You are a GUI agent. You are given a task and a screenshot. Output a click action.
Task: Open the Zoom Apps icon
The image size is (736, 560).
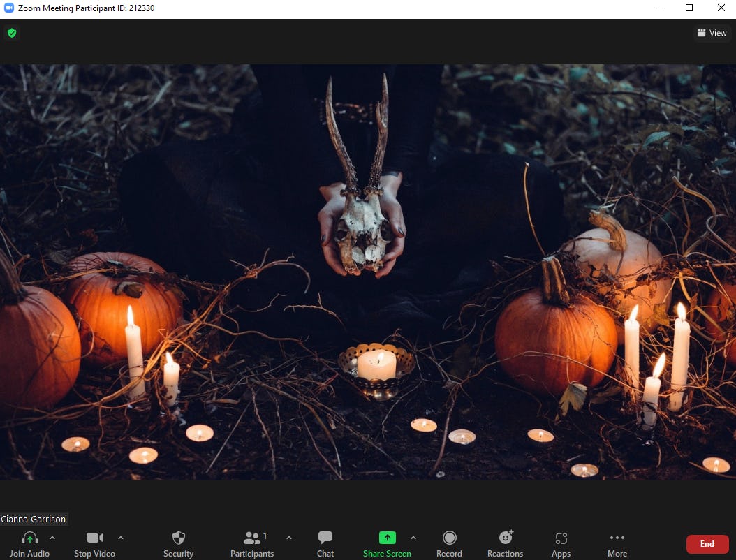561,538
